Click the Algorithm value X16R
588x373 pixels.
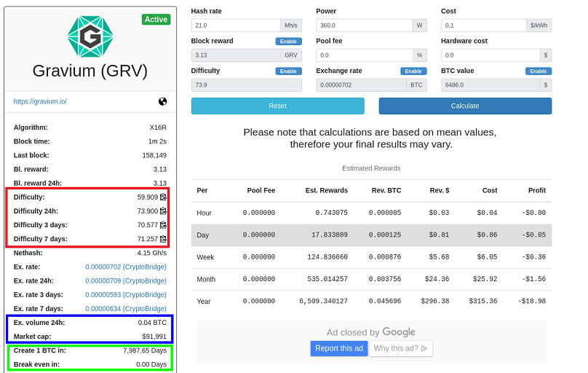point(158,127)
